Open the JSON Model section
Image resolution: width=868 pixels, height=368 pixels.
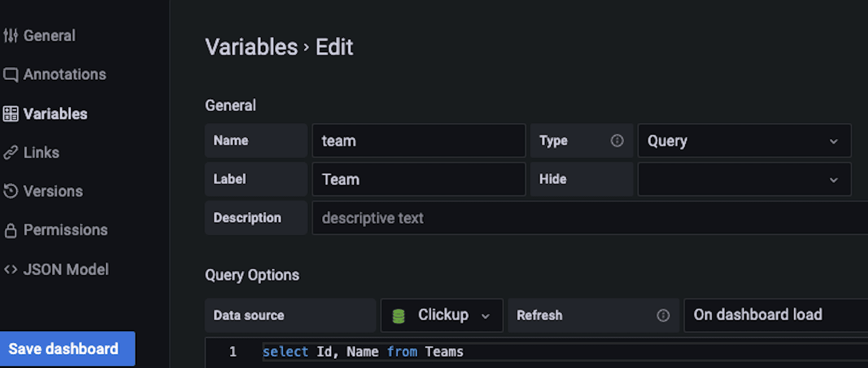[66, 269]
